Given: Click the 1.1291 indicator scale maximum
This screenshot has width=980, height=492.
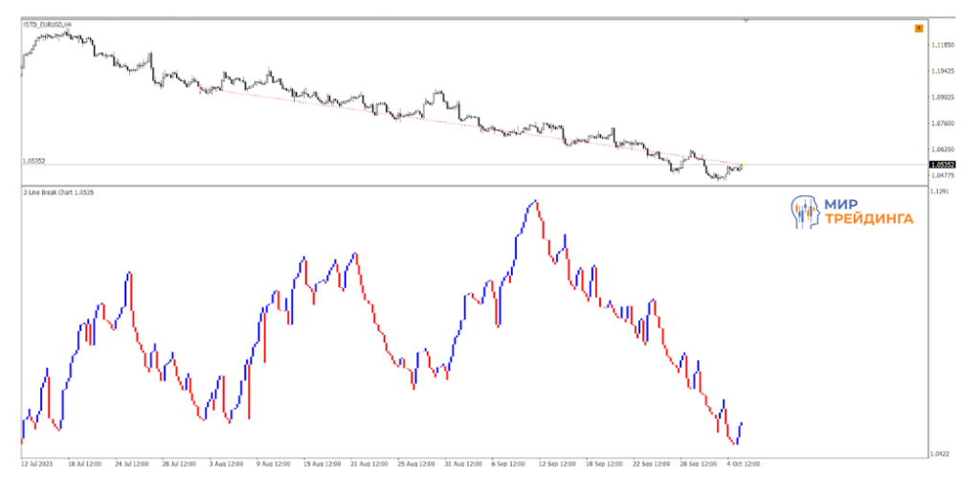Looking at the screenshot, I should click(940, 192).
